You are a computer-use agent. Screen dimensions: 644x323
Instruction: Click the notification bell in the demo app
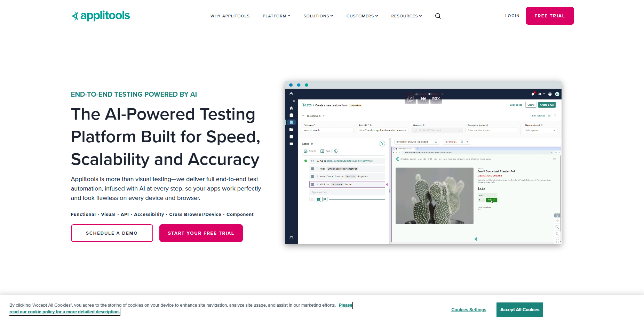coord(532,94)
